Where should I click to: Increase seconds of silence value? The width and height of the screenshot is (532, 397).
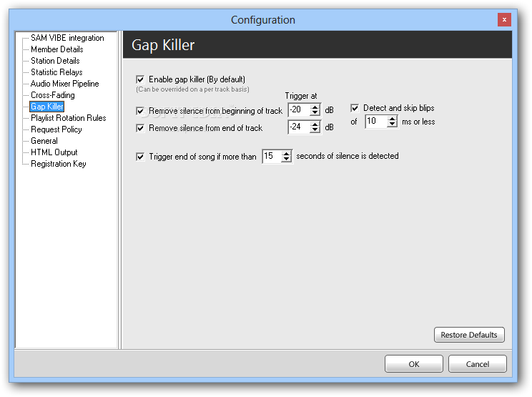pos(287,153)
